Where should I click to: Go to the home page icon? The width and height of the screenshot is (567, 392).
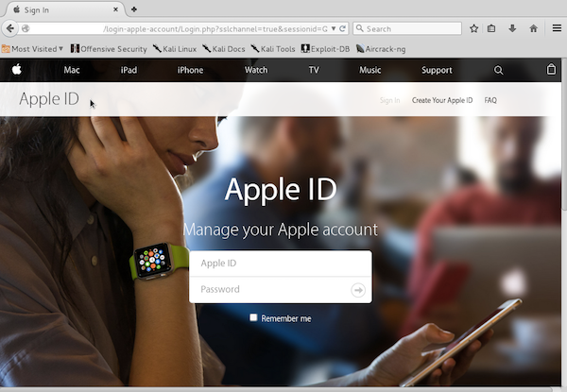click(x=533, y=28)
